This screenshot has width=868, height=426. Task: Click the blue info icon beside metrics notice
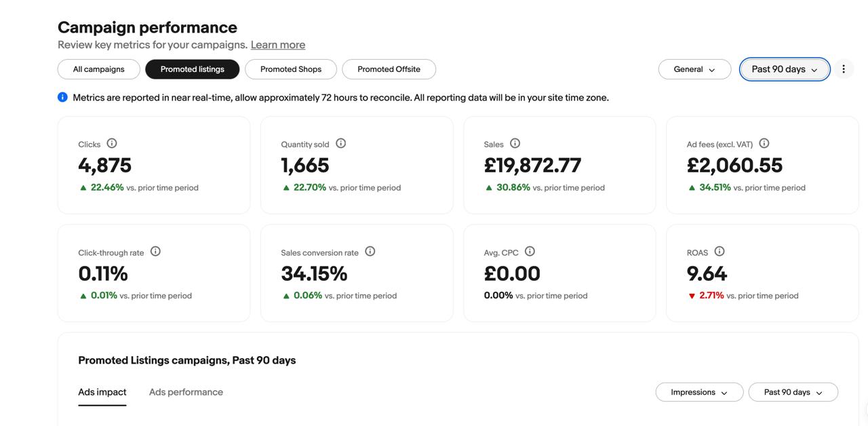pyautogui.click(x=62, y=97)
